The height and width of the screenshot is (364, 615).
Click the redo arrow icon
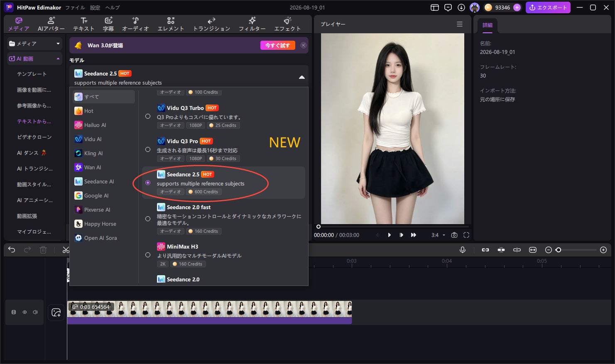pos(27,250)
